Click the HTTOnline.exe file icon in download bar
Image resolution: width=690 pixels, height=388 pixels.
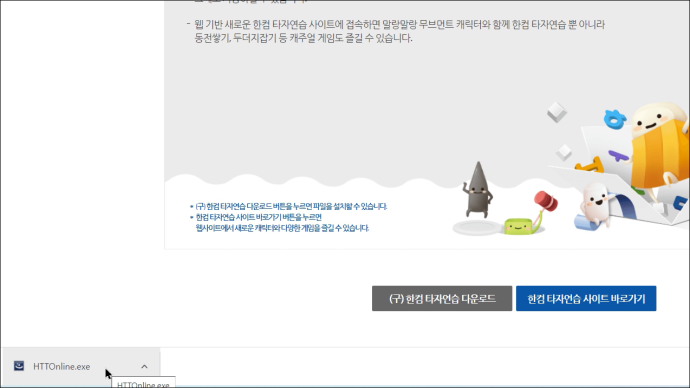19,366
